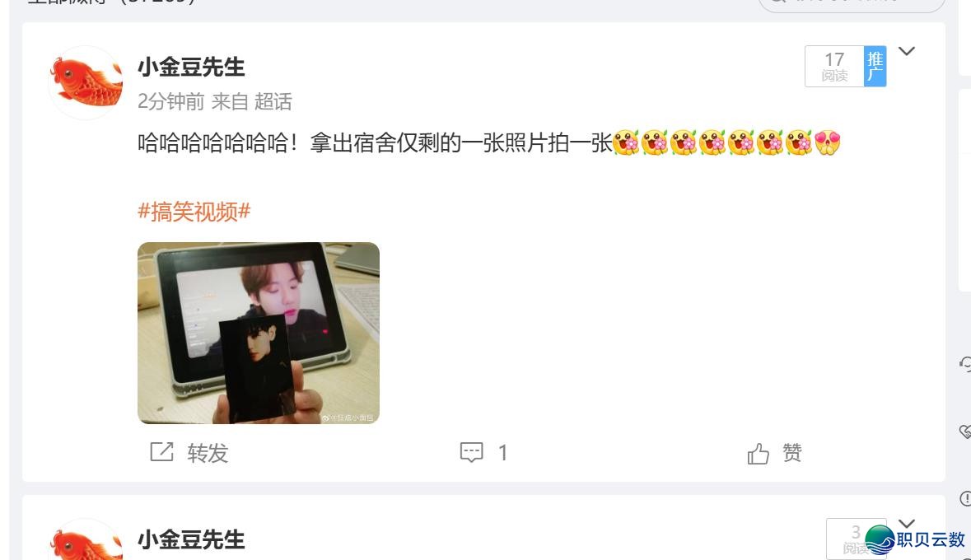
Task: Open the #搞笑视频# hashtag topic
Action: 194,212
